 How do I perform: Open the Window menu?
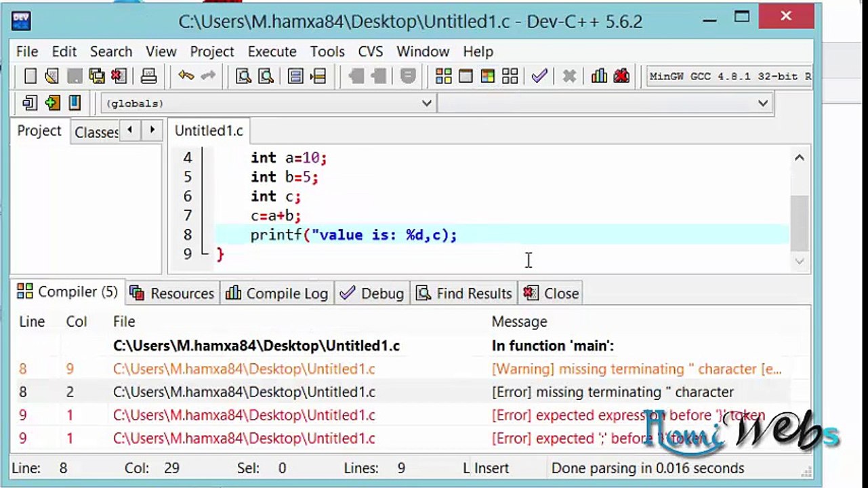click(423, 52)
